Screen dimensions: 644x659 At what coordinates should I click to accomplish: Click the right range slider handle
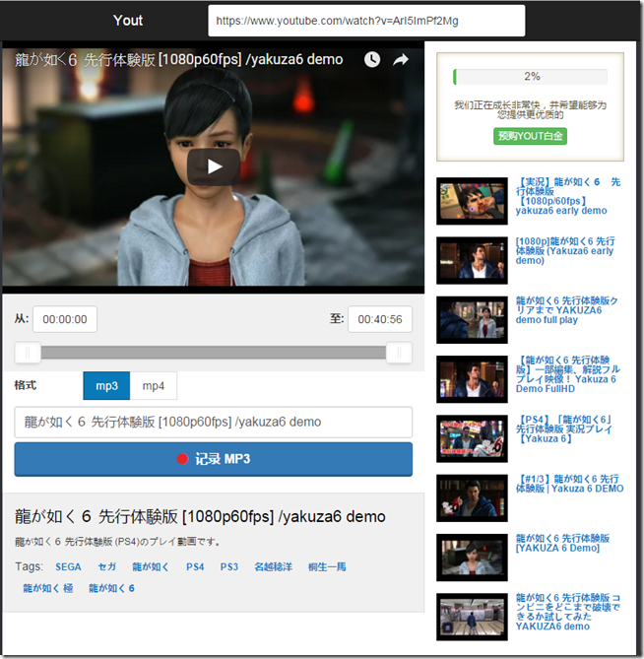click(x=399, y=353)
